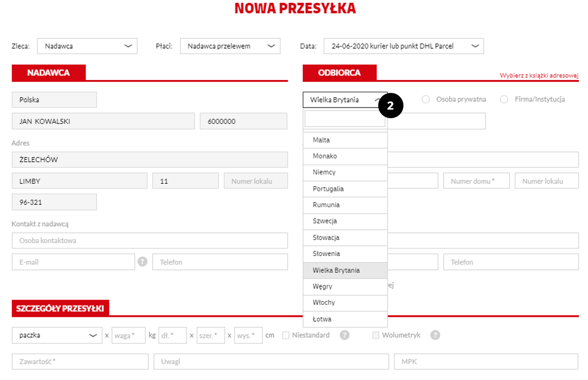Click the Uwagi remarks field
Screen dimensions: 588x380
tap(271, 362)
